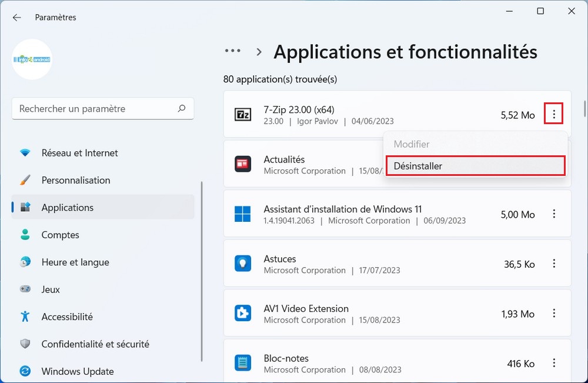This screenshot has height=383, width=588.
Task: Click the 80 application(s) trouvée(s) count
Action: (280, 79)
